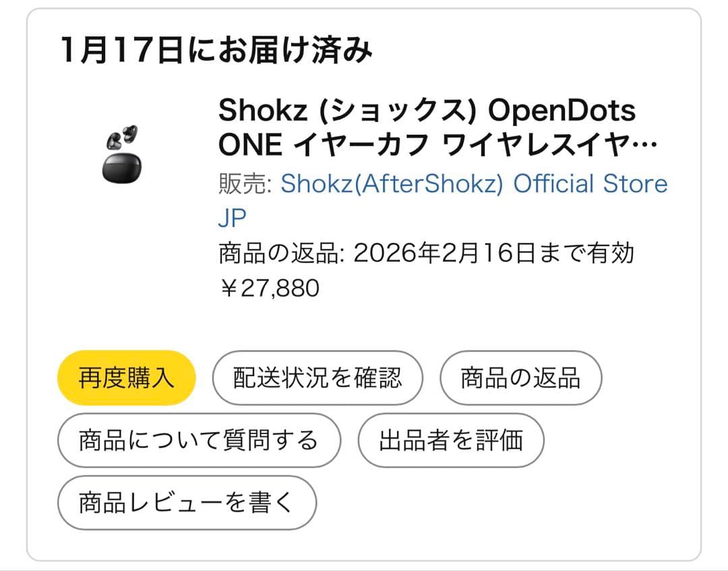Click the yellow 再度購入 button
The image size is (728, 571).
click(125, 378)
